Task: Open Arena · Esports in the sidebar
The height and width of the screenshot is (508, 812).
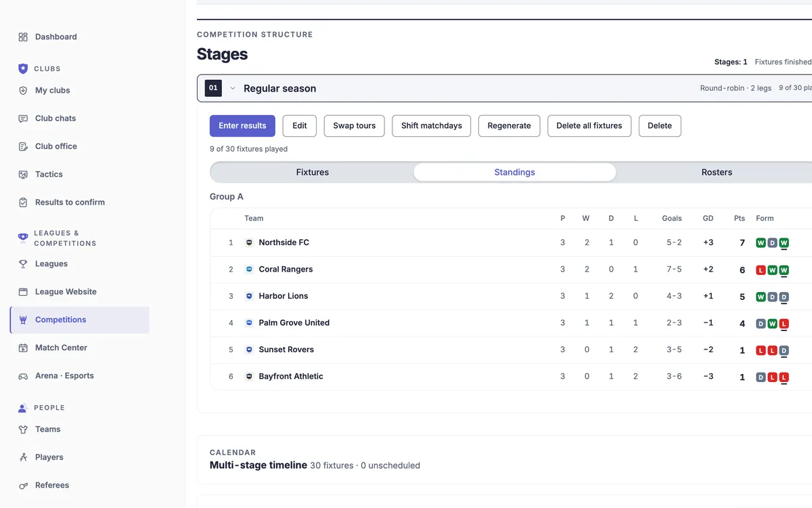Action: pos(80,376)
